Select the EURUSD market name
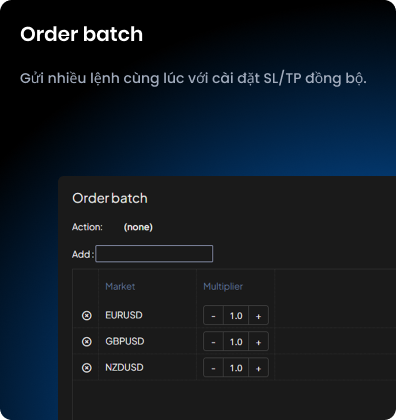This screenshot has height=420, width=396. tap(124, 315)
